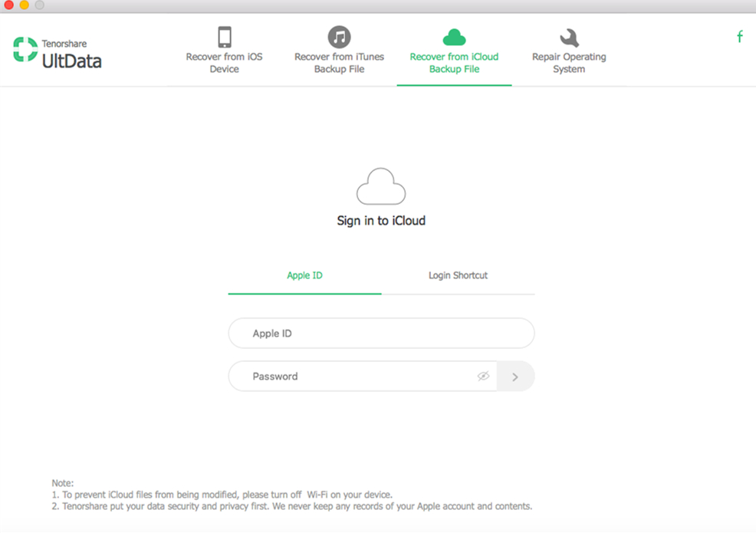Viewport: 756px width, 533px height.
Task: Select the Recover from iOS Device label
Action: pos(224,63)
